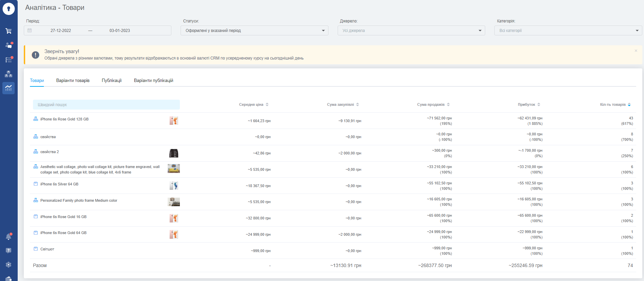Viewport: 644px width, 281px height.
Task: Open the customer chats sidebar icon
Action: [9, 45]
